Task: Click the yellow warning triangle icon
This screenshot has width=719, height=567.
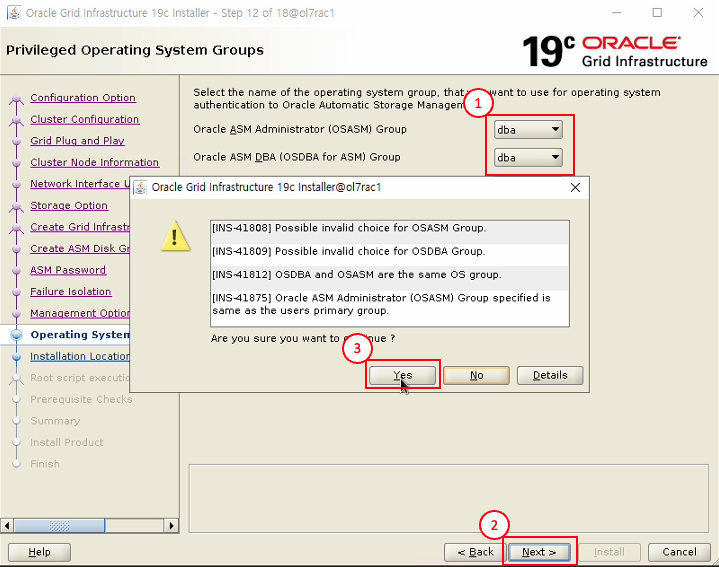Action: 176,237
